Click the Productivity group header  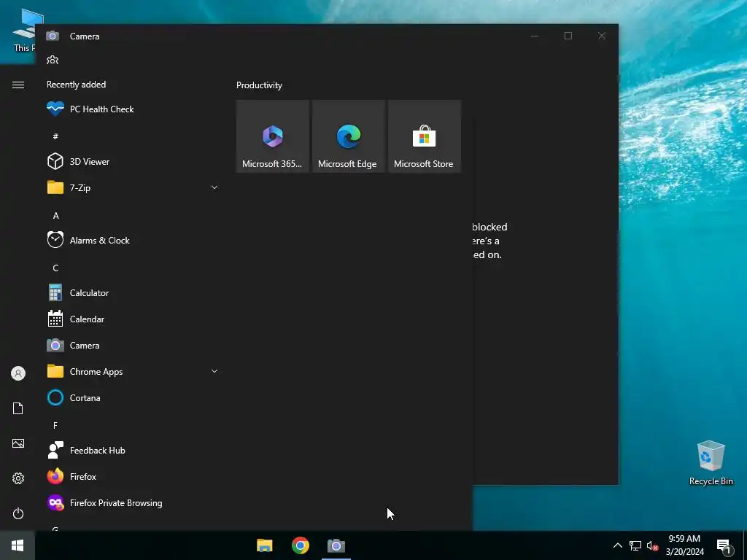coord(259,85)
